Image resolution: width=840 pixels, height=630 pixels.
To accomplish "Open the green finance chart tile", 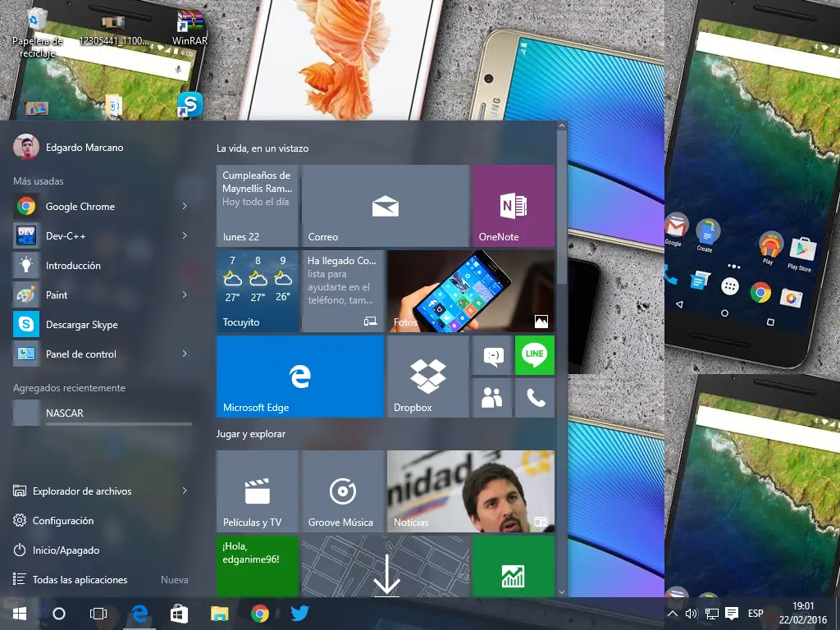I will point(514,566).
